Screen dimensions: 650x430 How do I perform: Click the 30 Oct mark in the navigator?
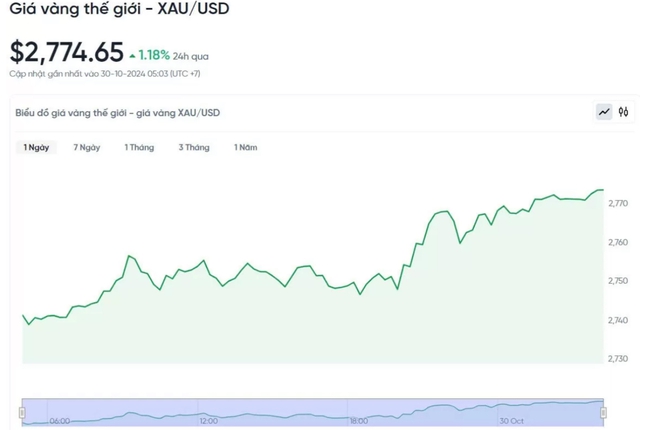coord(512,421)
